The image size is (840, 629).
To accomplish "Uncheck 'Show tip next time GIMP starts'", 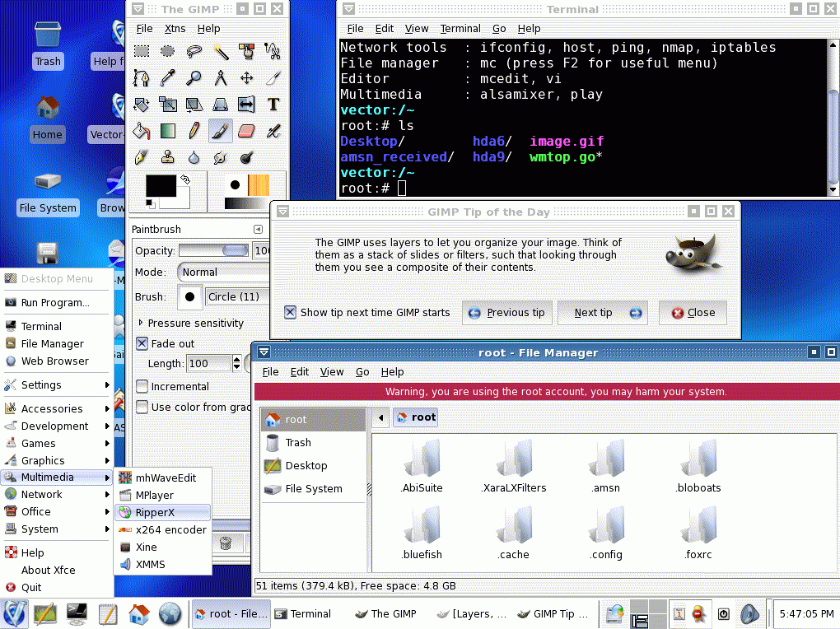I will click(290, 312).
